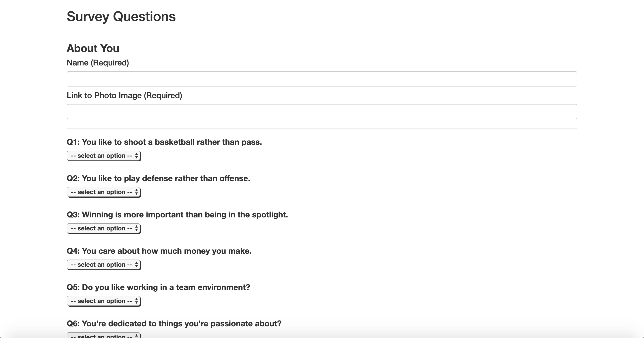Click the up-down arrows on Q1 select
The image size is (644, 338).
point(136,156)
